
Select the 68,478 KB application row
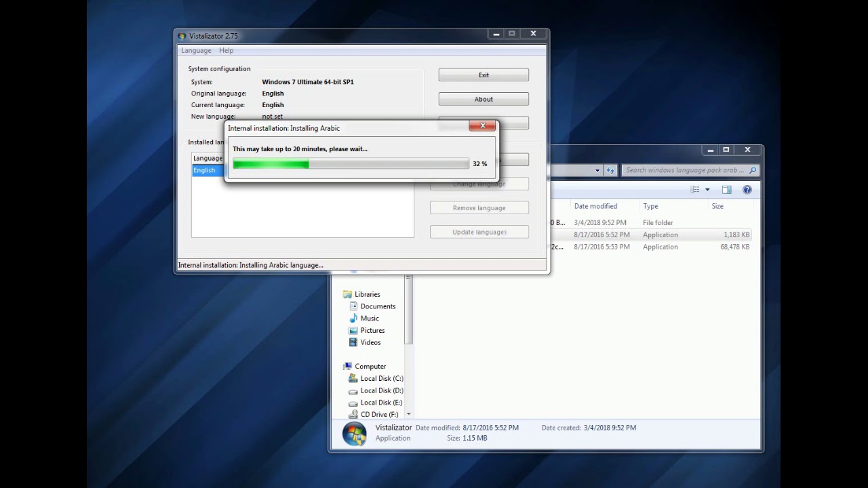pos(651,247)
